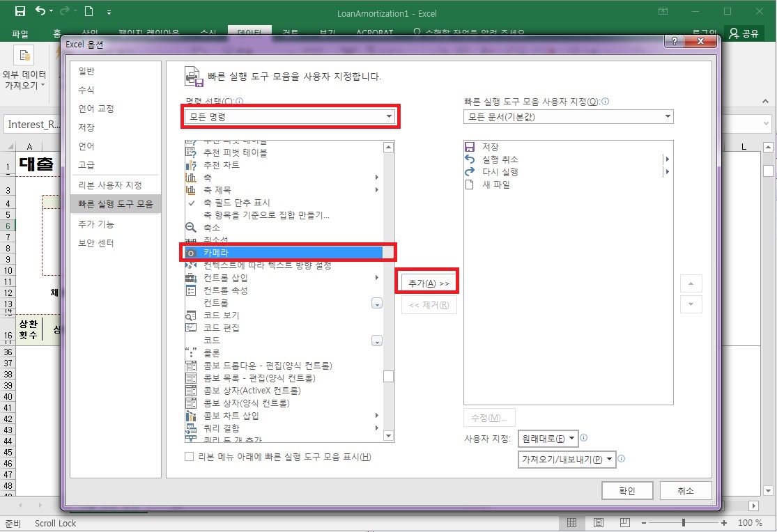Enable 리본 메뉴 아래에 빠른 실행 도구 모음 표시 checkbox
The width and height of the screenshot is (777, 532).
tap(190, 457)
